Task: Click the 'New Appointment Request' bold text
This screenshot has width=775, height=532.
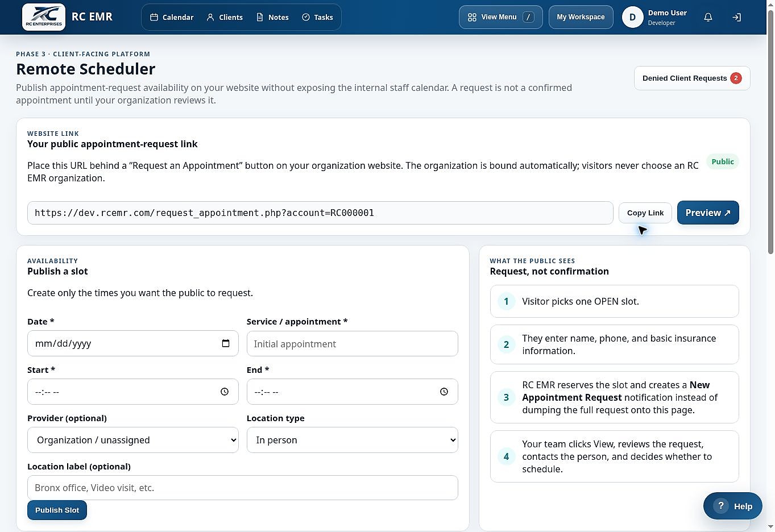Action: (x=616, y=391)
